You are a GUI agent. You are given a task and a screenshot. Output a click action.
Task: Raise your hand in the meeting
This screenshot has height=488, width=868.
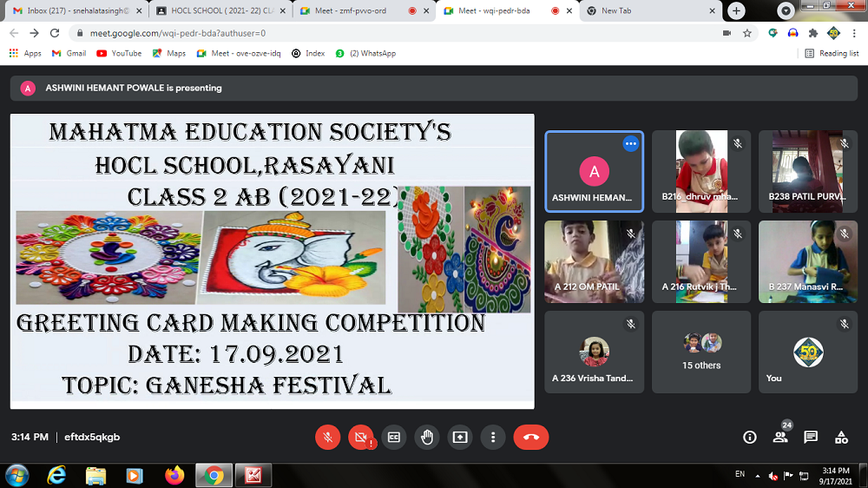(426, 438)
